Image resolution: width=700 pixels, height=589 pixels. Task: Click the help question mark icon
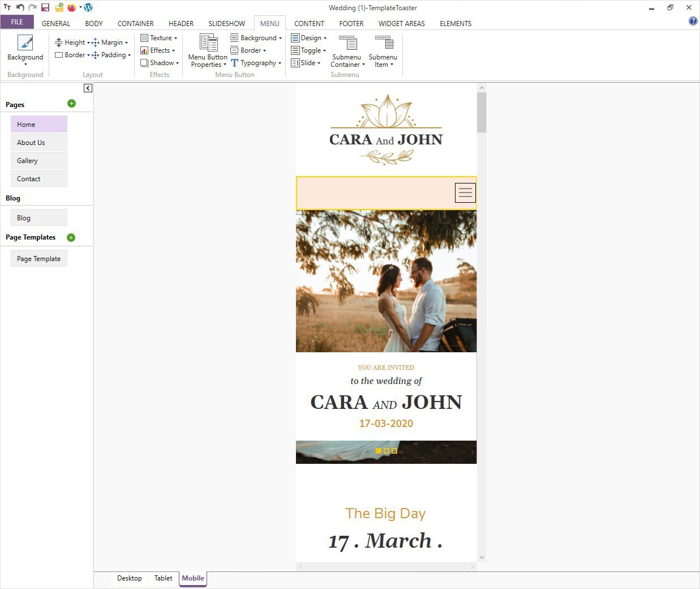point(693,22)
